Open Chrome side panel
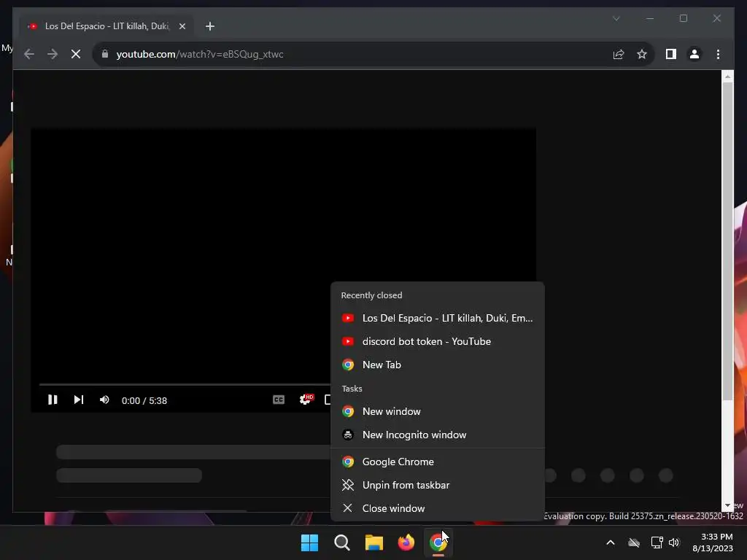 (x=671, y=54)
